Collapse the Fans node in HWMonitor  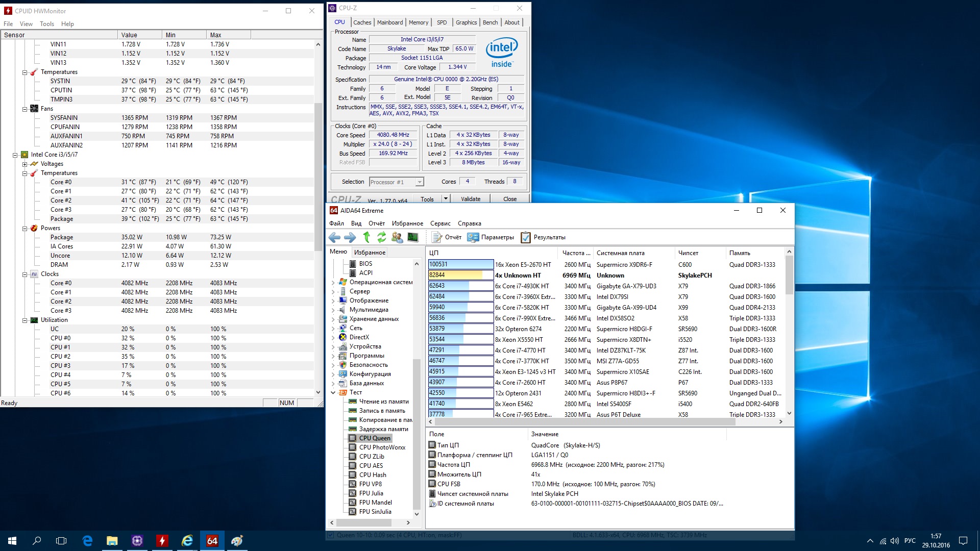pos(24,109)
